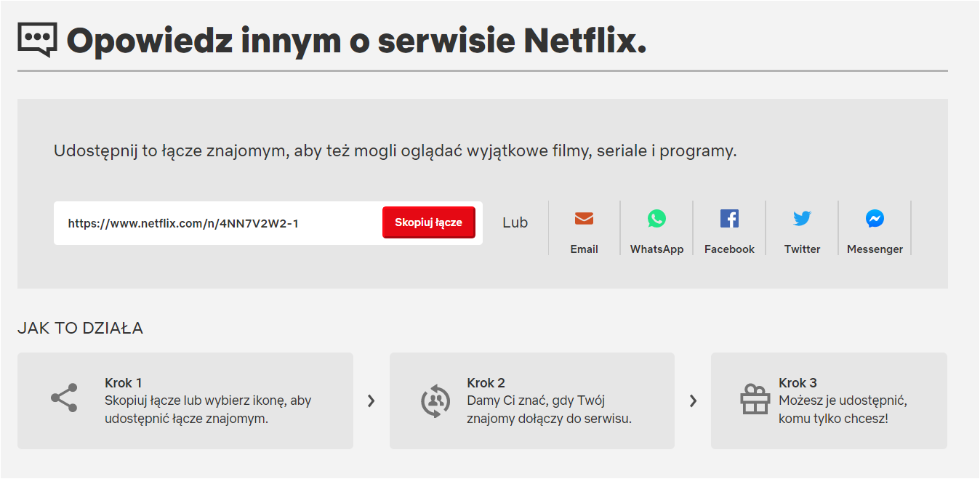Click the Damy Ci znać description text
Screen dimensions: 980x479
click(549, 410)
